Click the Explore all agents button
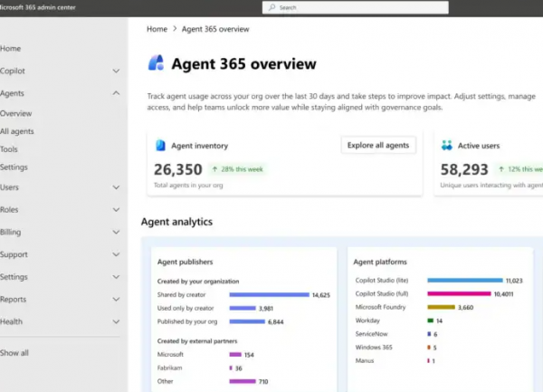The height and width of the screenshot is (392, 543). pyautogui.click(x=378, y=145)
